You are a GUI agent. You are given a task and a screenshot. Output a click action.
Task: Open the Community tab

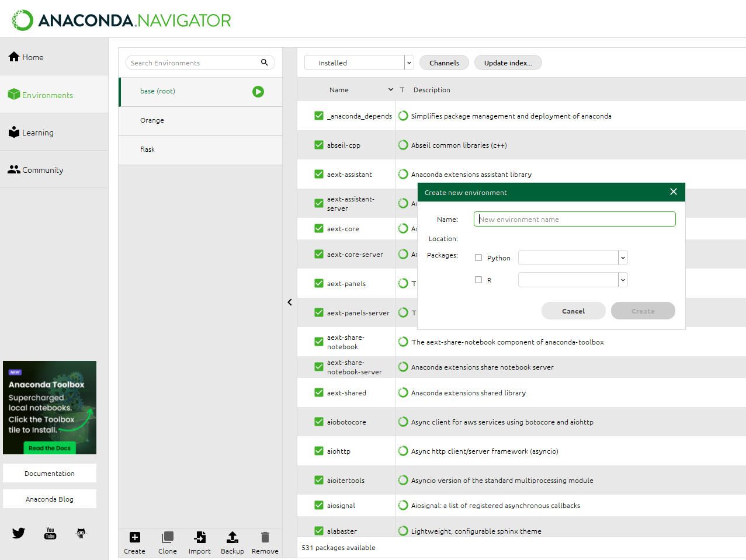tap(54, 170)
